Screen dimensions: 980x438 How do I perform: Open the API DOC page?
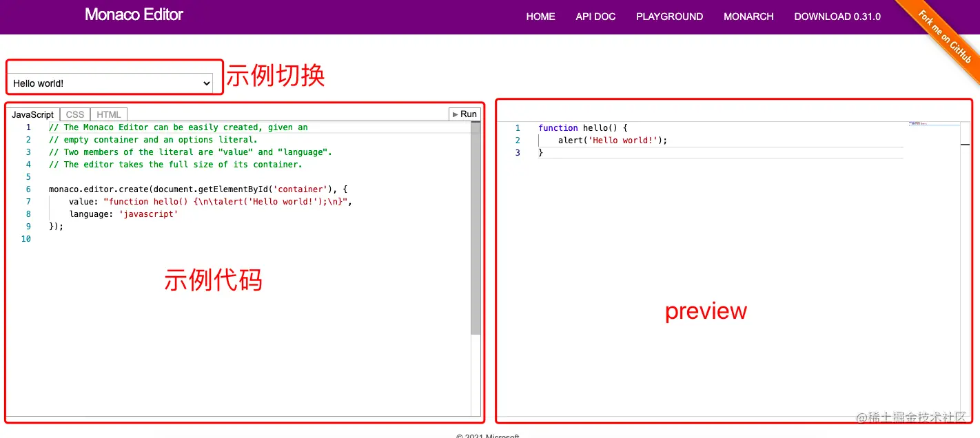tap(595, 17)
